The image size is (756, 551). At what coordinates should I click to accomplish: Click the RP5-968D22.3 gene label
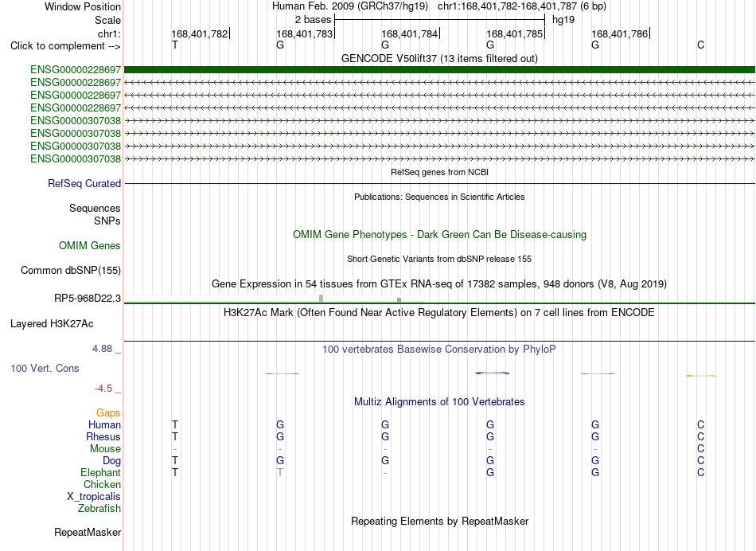(88, 298)
